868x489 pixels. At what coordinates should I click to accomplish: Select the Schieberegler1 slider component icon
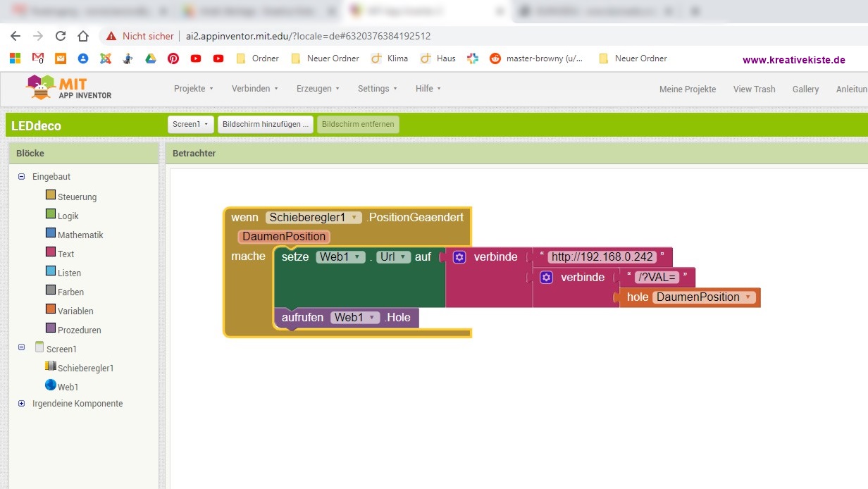pos(51,366)
